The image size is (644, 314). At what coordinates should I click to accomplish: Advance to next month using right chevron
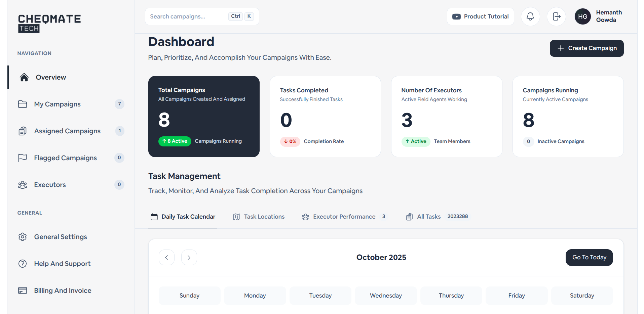[x=189, y=257]
